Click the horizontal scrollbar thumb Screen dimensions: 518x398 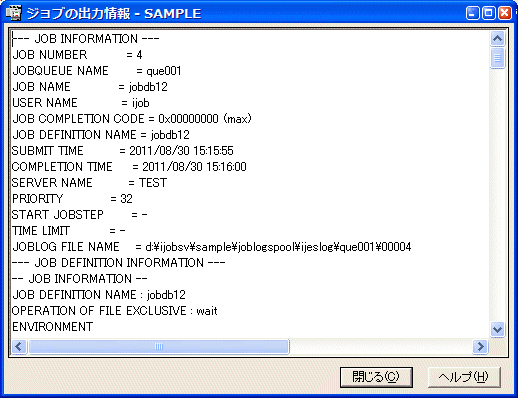click(x=159, y=346)
